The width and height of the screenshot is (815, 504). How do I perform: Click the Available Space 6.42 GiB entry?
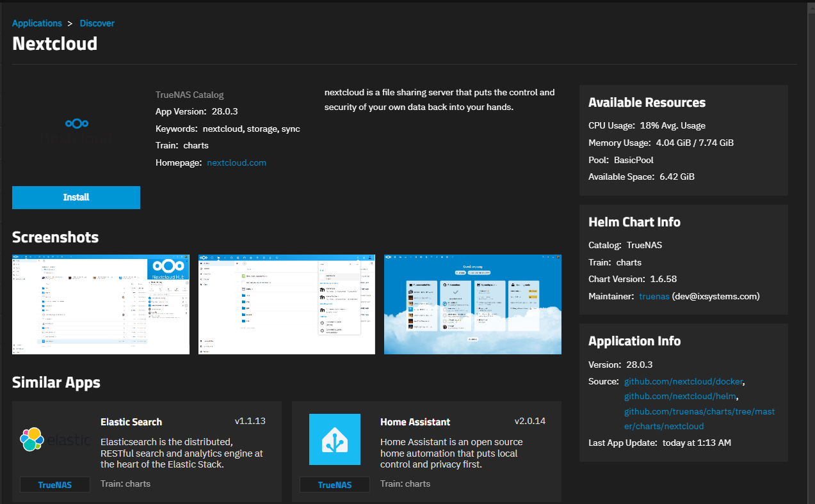(642, 177)
